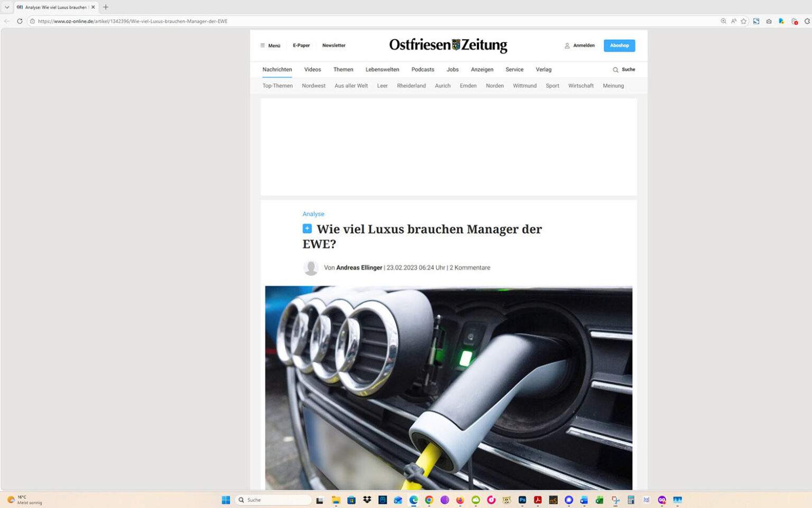Click the Suche magnifier icon on the page
Image resolution: width=812 pixels, height=508 pixels.
615,69
